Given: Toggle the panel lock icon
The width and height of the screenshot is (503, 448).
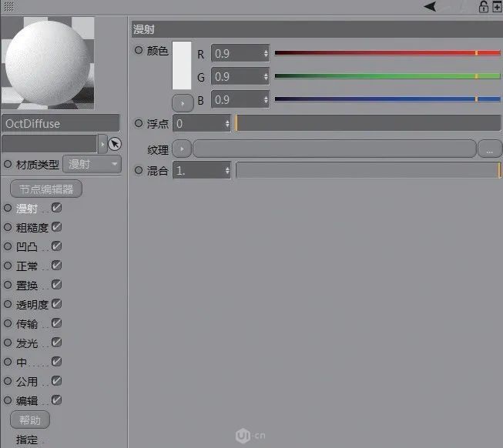Looking at the screenshot, I should pyautogui.click(x=483, y=7).
